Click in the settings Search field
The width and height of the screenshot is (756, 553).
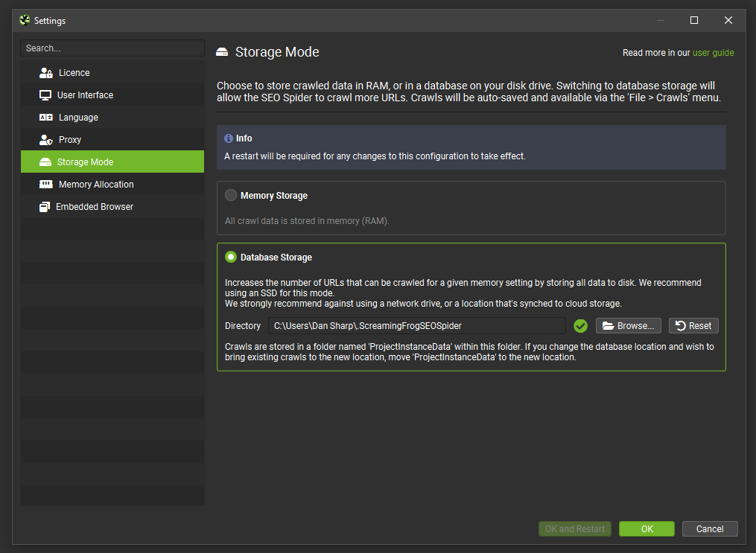112,48
